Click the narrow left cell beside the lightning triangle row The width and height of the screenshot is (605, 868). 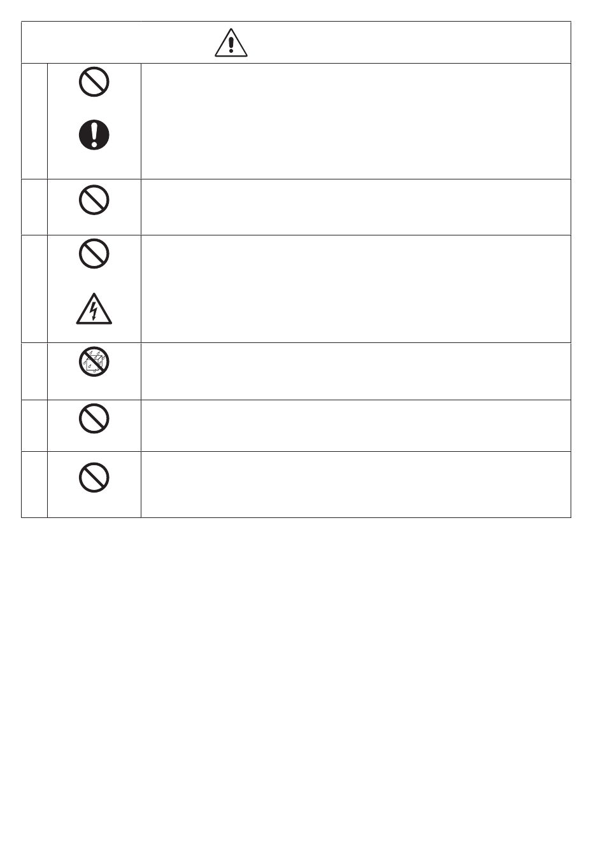pos(34,289)
